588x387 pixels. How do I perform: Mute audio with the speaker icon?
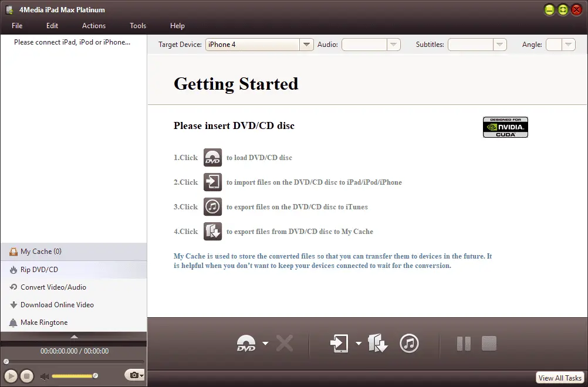(x=44, y=376)
